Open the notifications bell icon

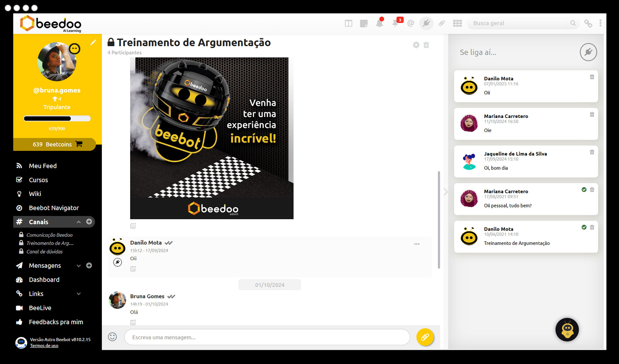379,23
